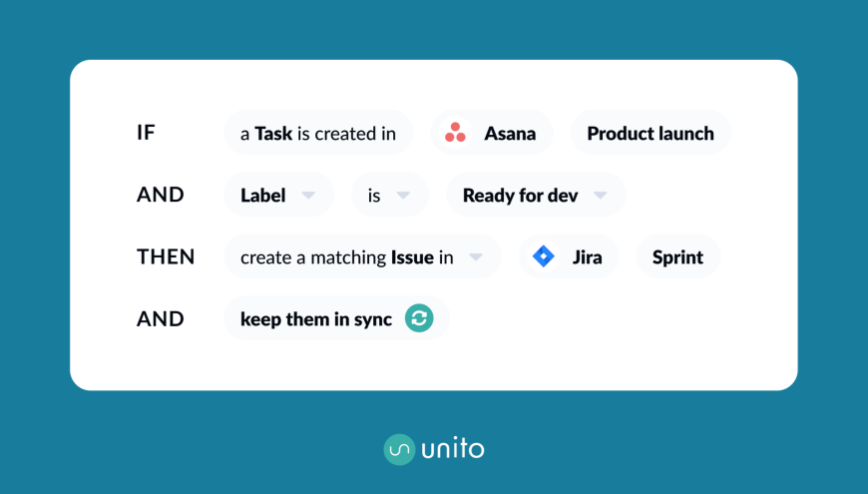Open the create a matching Issue dropdown
This screenshot has width=868, height=494.
click(x=476, y=256)
